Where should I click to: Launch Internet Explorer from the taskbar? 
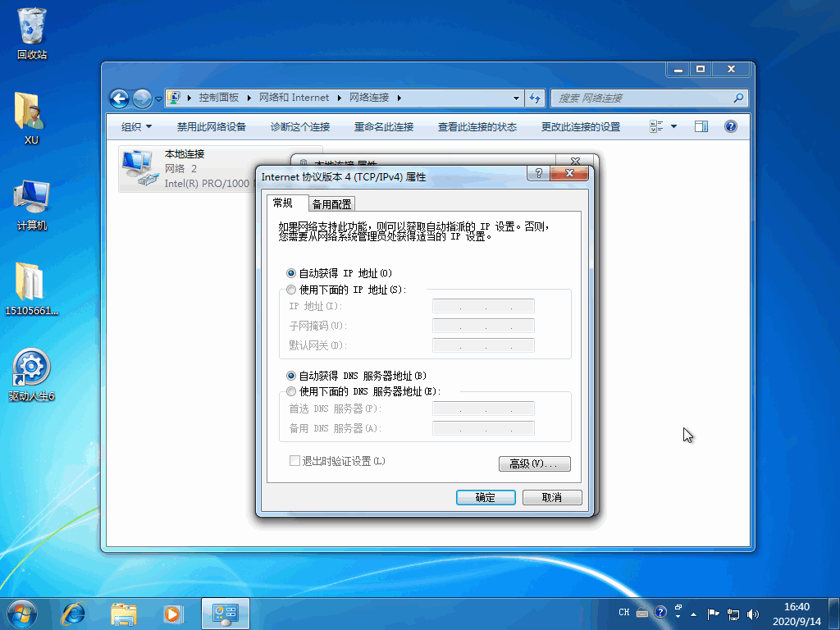74,612
